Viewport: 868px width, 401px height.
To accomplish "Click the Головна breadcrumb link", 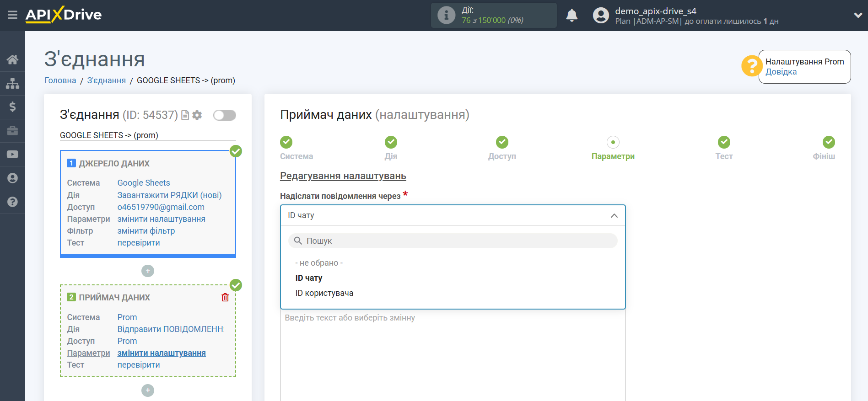I will (x=60, y=80).
